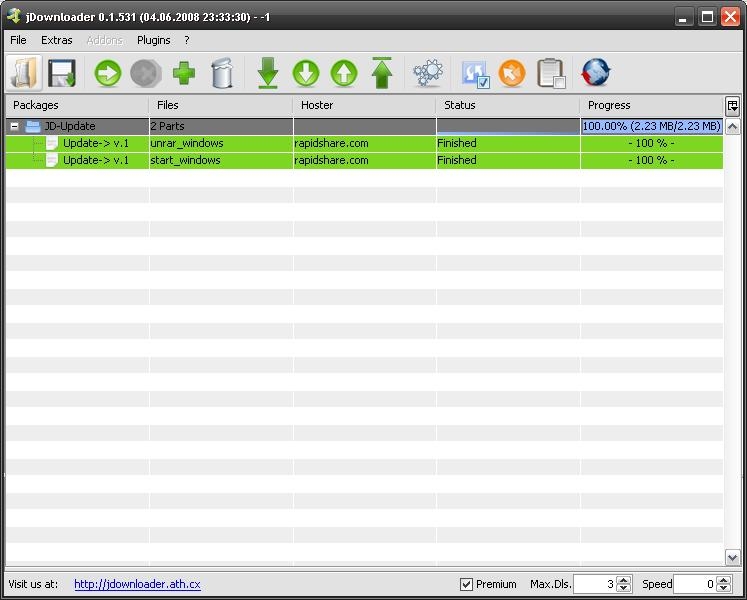Select the JD-Update package row

[364, 126]
